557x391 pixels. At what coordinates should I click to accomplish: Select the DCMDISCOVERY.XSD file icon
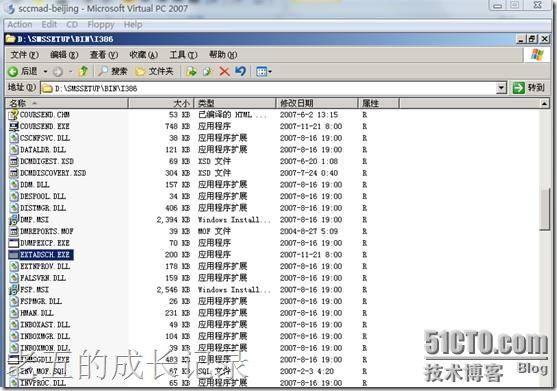(x=13, y=173)
